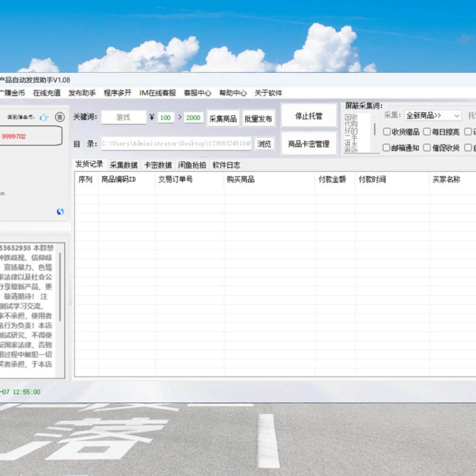Click the circled 签 sign-in icon
476x476 pixels.
[x=60, y=117]
